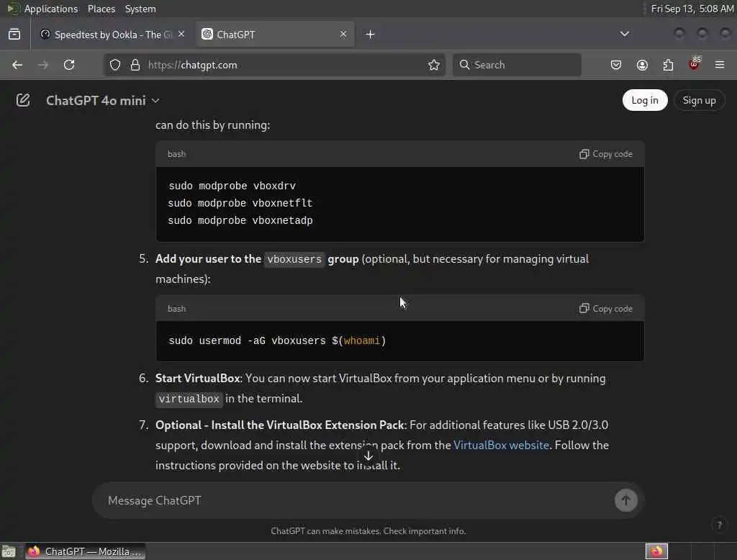Viewport: 737px width, 560px height.
Task: Close the ChatGPT tab
Action: (x=343, y=34)
